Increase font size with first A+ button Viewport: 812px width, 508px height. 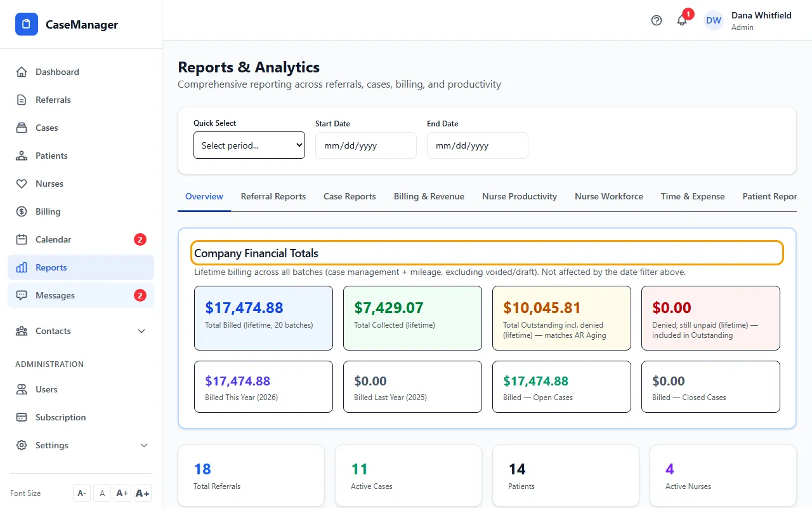coord(122,493)
